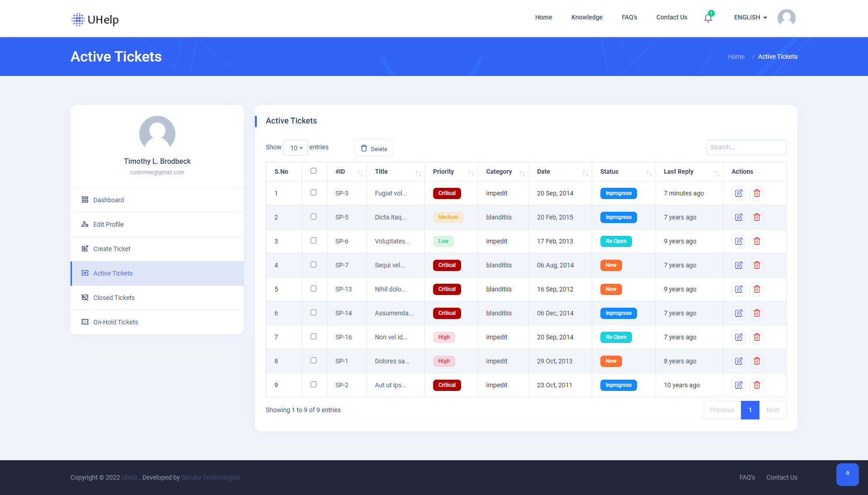Select the Dashboard icon in the sidebar

tap(85, 200)
